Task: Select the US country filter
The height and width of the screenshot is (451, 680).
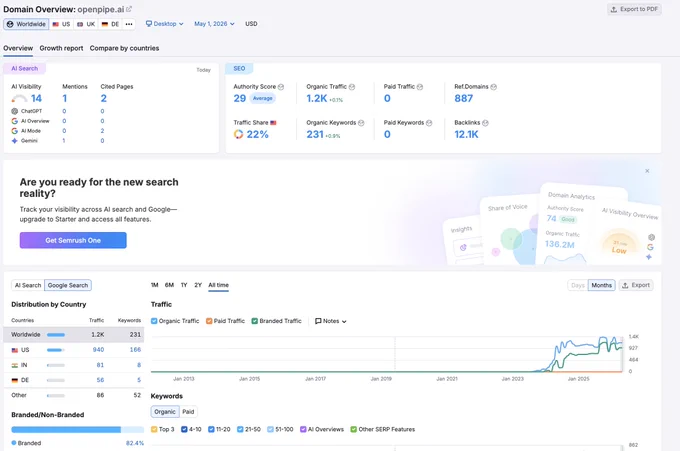Action: [61, 24]
